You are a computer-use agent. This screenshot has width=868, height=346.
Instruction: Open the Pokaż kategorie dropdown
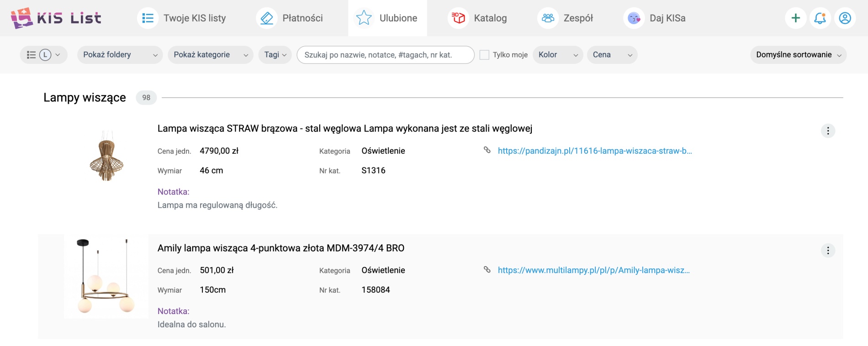click(x=210, y=55)
